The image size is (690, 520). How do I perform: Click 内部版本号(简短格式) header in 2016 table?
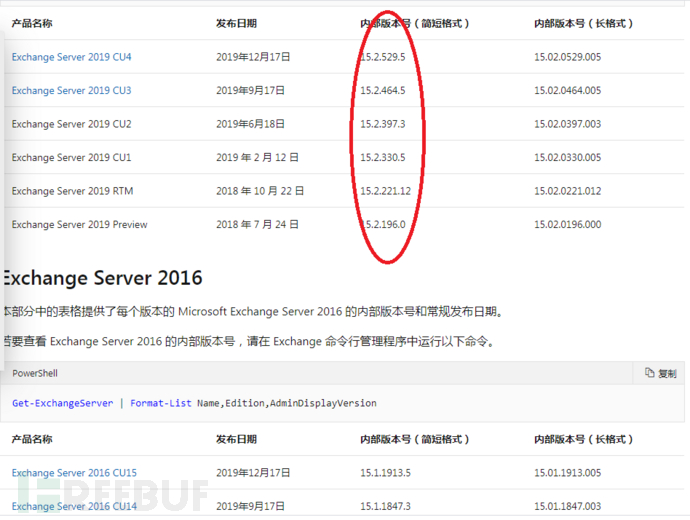point(415,439)
